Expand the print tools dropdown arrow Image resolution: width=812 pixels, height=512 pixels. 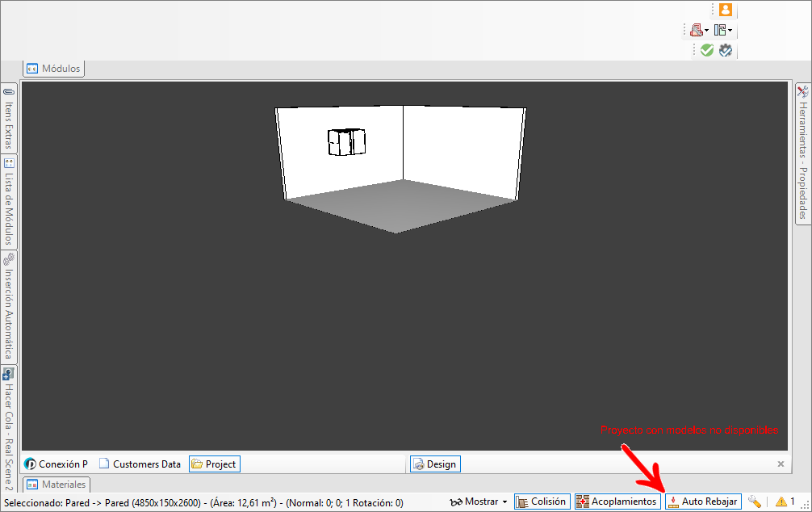(x=707, y=31)
